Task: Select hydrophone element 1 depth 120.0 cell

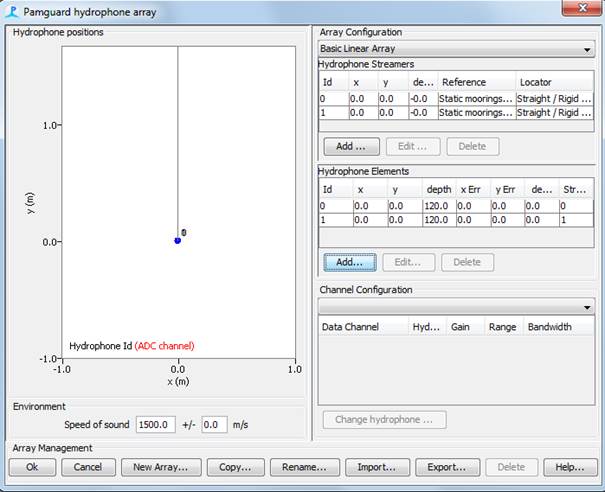Action: [x=439, y=220]
